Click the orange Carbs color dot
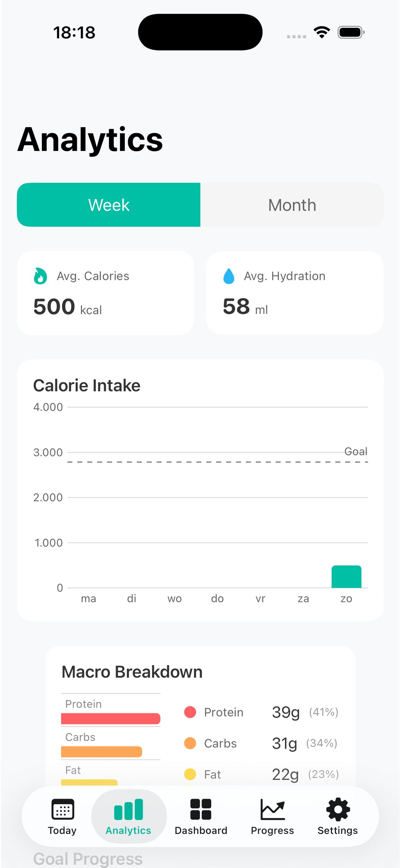 coord(190,743)
